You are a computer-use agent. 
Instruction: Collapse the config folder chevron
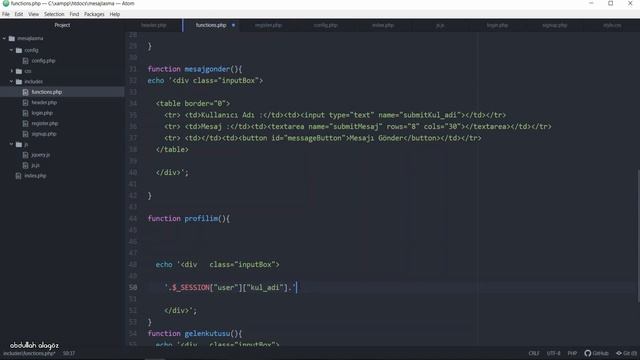[11, 50]
